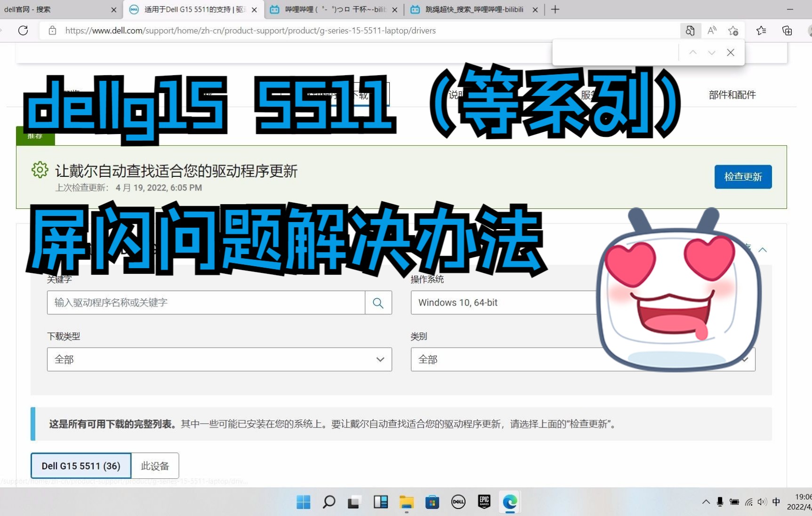Open the Windows Start menu
Image resolution: width=812 pixels, height=516 pixels.
point(304,502)
